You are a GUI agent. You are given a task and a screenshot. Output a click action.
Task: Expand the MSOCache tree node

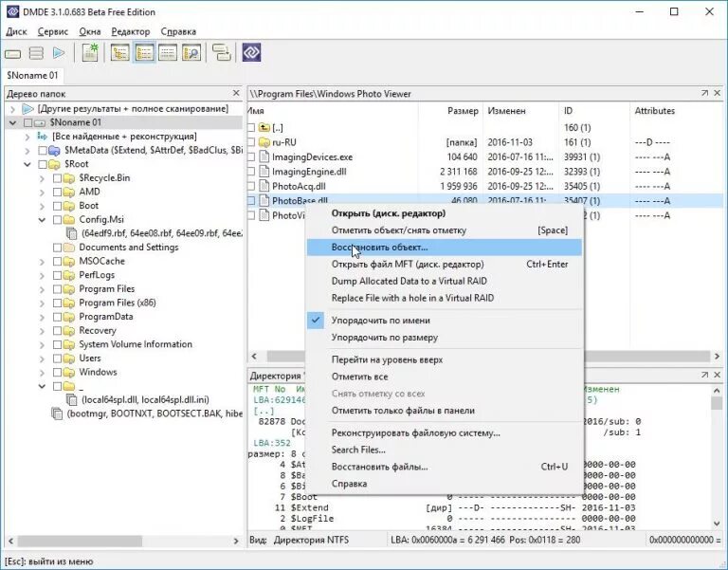[42, 261]
